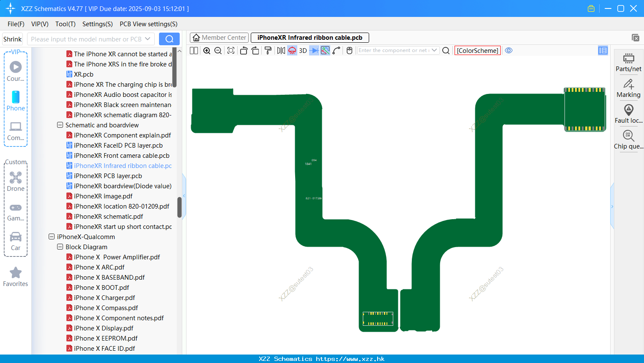The image size is (644, 363).
Task: Open the Fault location tool
Action: 628,114
